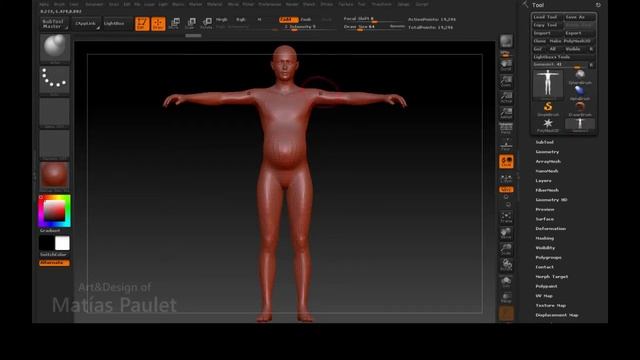The height and width of the screenshot is (360, 640).
Task: Click the right shelf Scale view icon
Action: [506, 249]
